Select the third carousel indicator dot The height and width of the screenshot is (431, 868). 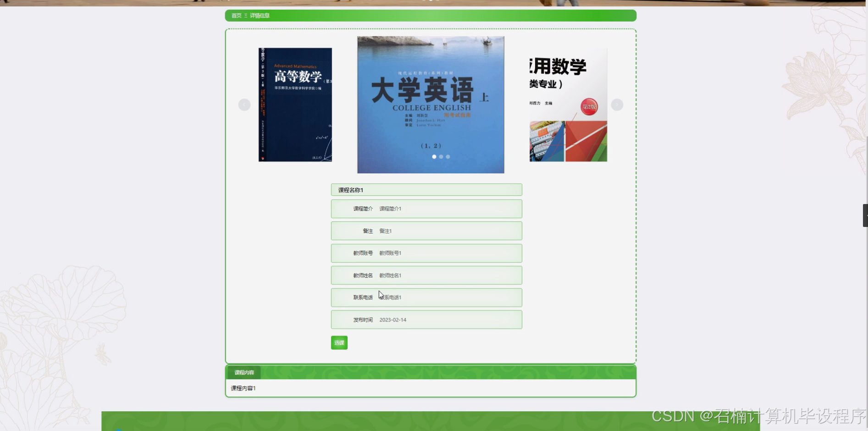[448, 156]
